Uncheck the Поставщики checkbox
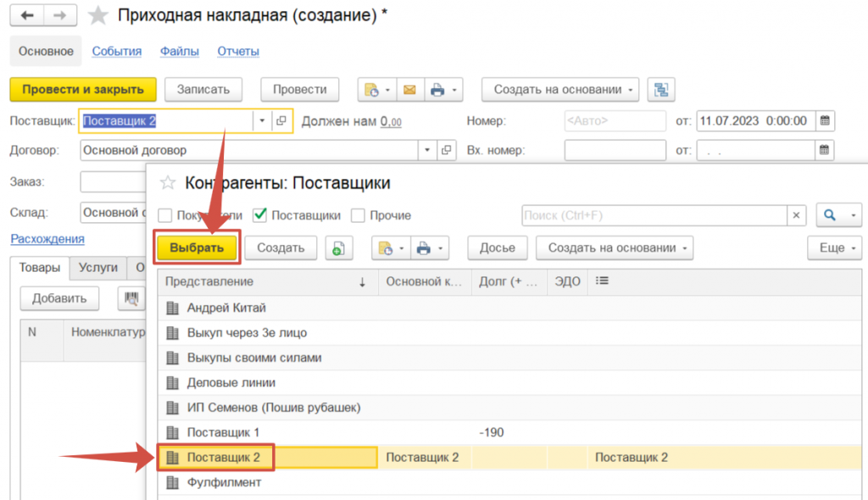The image size is (868, 500). (261, 216)
